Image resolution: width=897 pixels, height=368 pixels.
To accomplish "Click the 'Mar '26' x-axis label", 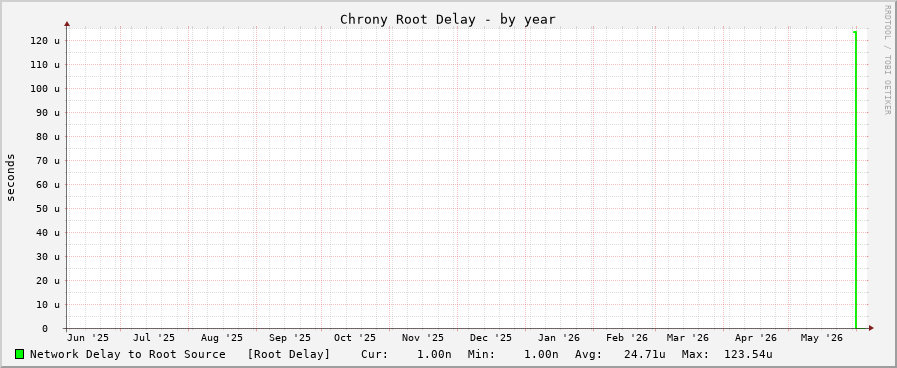I will (x=688, y=338).
